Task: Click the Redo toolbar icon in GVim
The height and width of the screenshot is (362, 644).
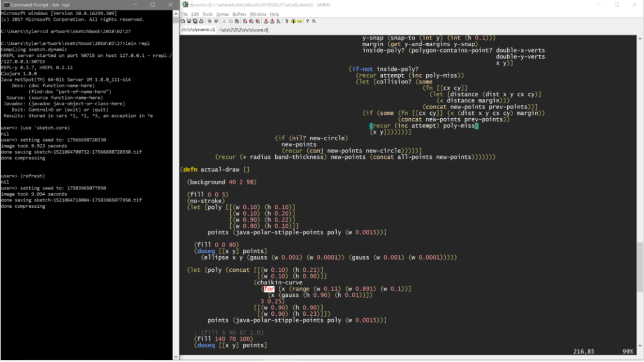Action: (x=216, y=21)
